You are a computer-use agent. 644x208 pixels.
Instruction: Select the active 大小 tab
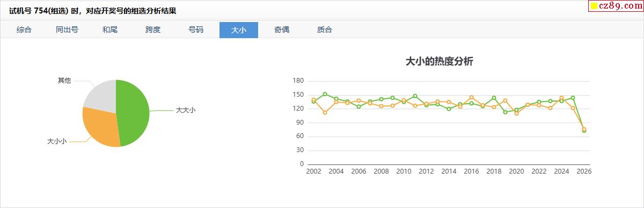239,30
